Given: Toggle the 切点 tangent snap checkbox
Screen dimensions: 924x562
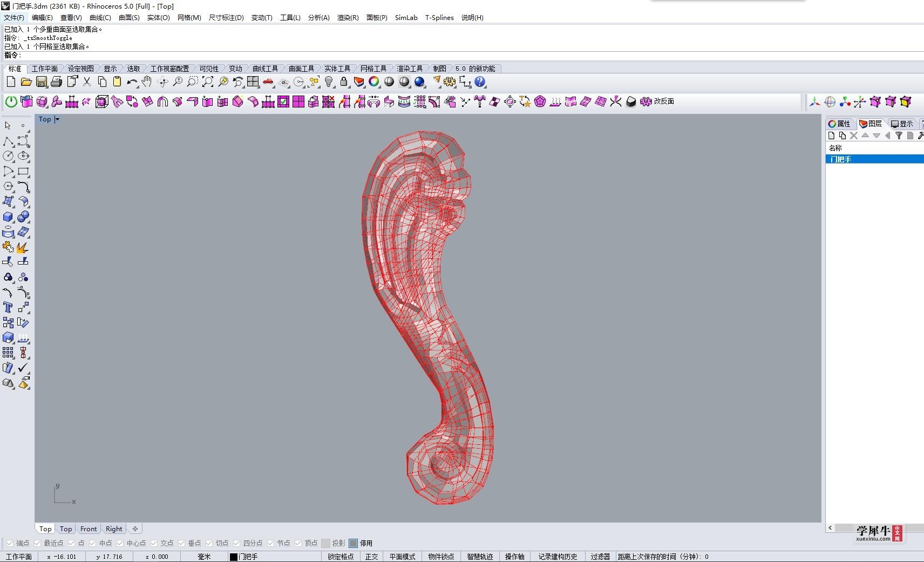Looking at the screenshot, I should point(209,543).
